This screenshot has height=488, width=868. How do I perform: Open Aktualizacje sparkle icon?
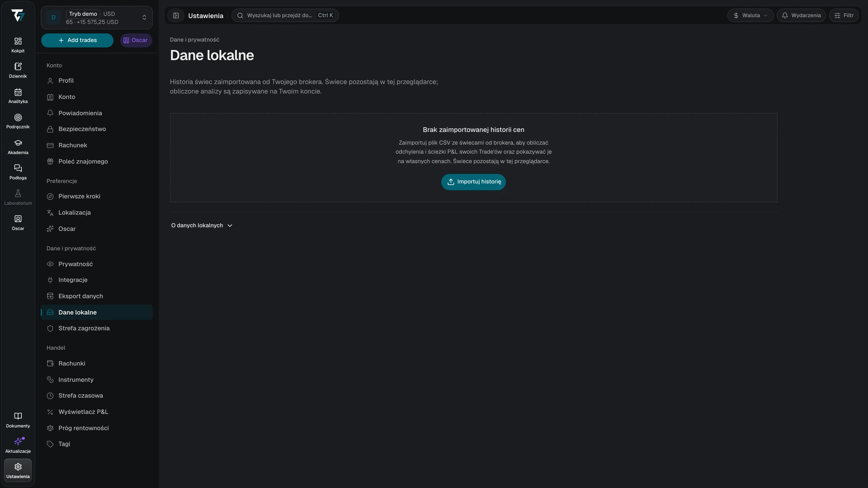[x=18, y=446]
